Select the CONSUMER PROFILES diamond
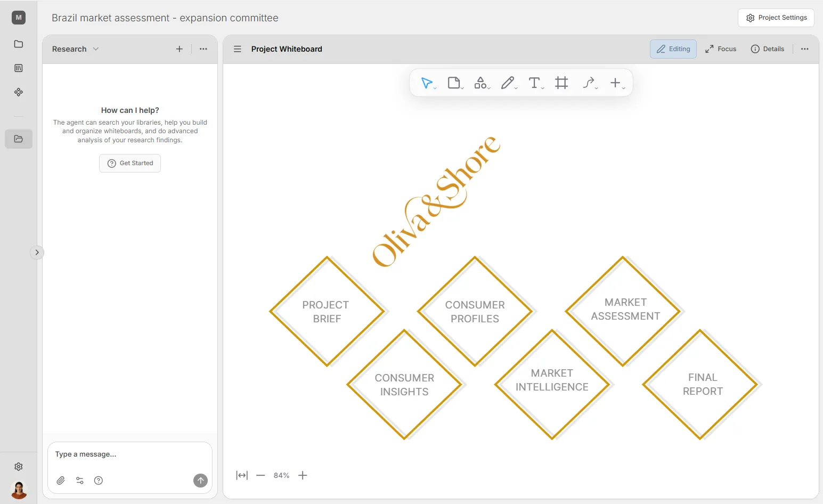Image resolution: width=823 pixels, height=504 pixels. (475, 312)
